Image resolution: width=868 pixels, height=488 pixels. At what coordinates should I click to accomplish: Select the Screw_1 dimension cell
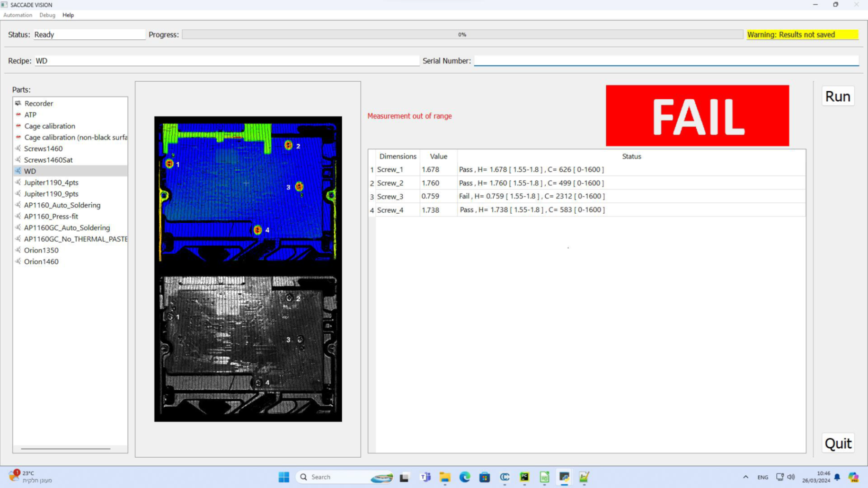coord(398,169)
